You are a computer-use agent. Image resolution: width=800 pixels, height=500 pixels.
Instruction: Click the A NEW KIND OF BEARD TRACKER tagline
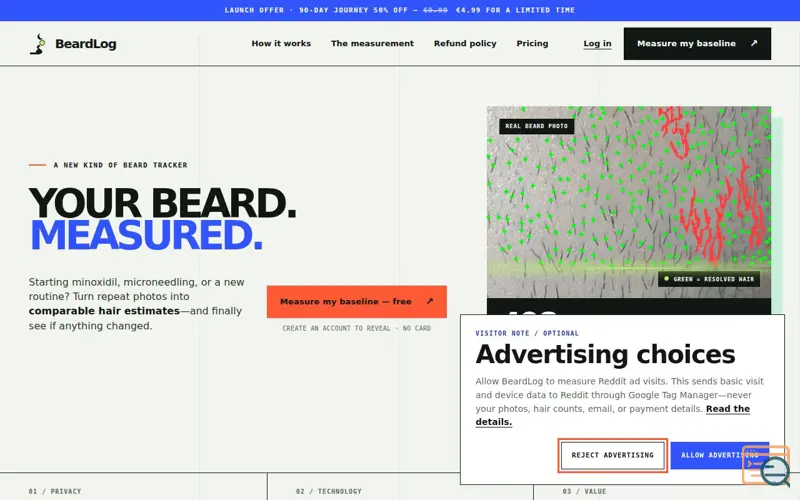120,165
